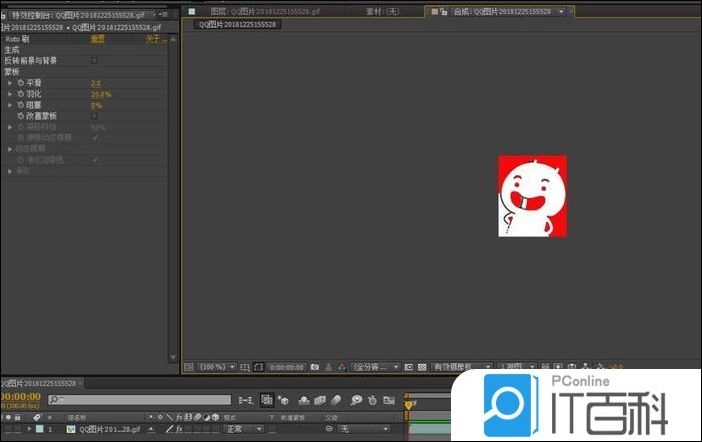Viewport: 702px width, 442px height.
Task: Expand the 阻塞 property triangle
Action: [x=9, y=105]
